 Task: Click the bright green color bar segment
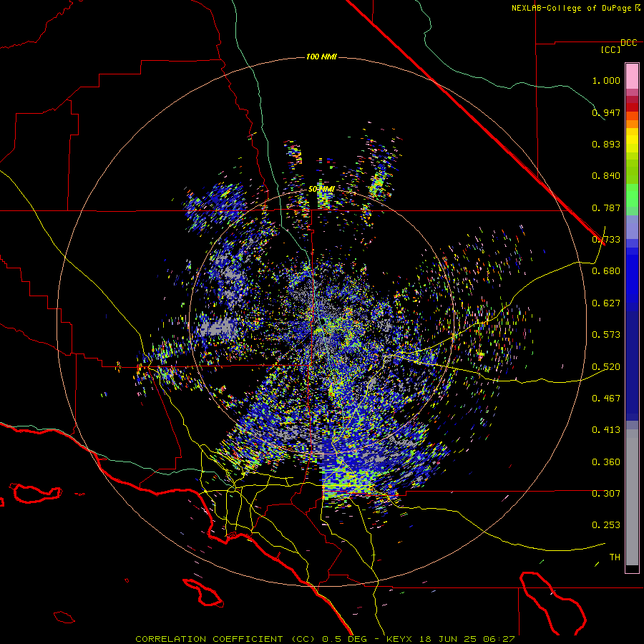[x=632, y=195]
